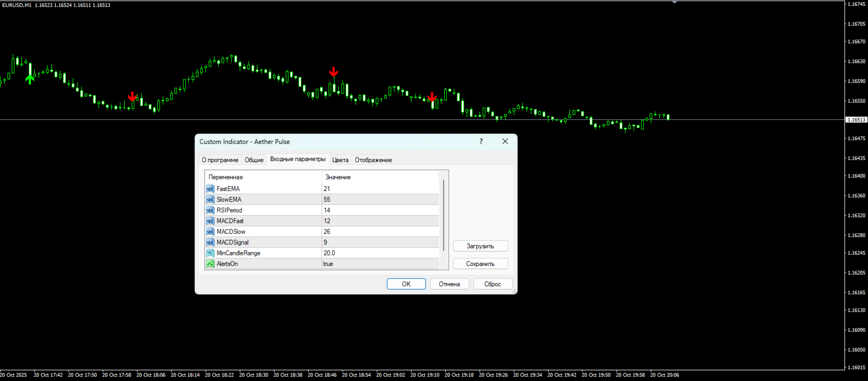Open the Цвета tab

[x=340, y=160]
